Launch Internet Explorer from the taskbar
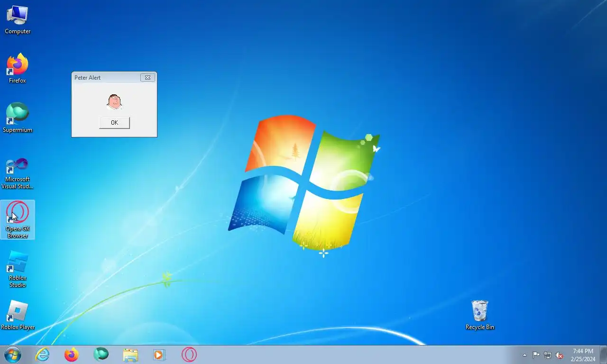The height and width of the screenshot is (364, 607). (x=42, y=355)
